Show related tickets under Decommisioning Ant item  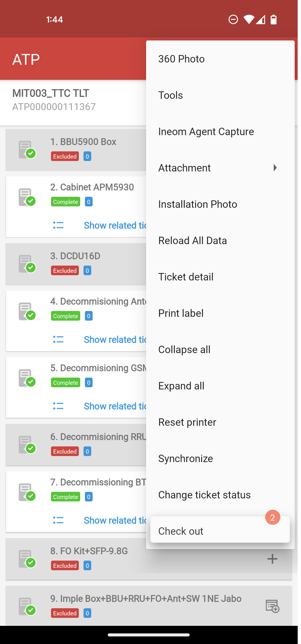tap(115, 340)
